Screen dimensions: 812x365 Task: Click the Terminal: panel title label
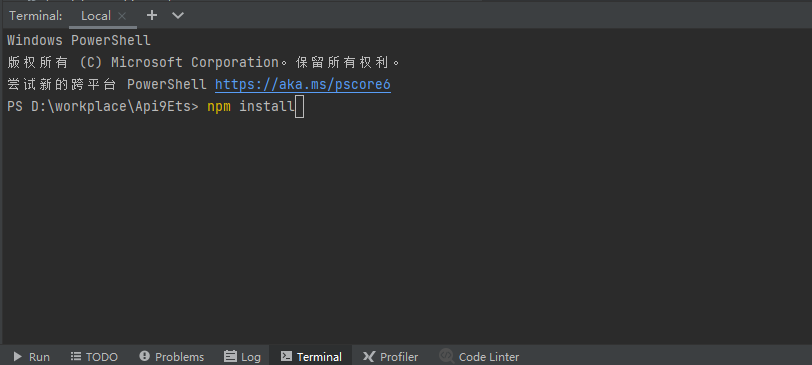tap(36, 16)
